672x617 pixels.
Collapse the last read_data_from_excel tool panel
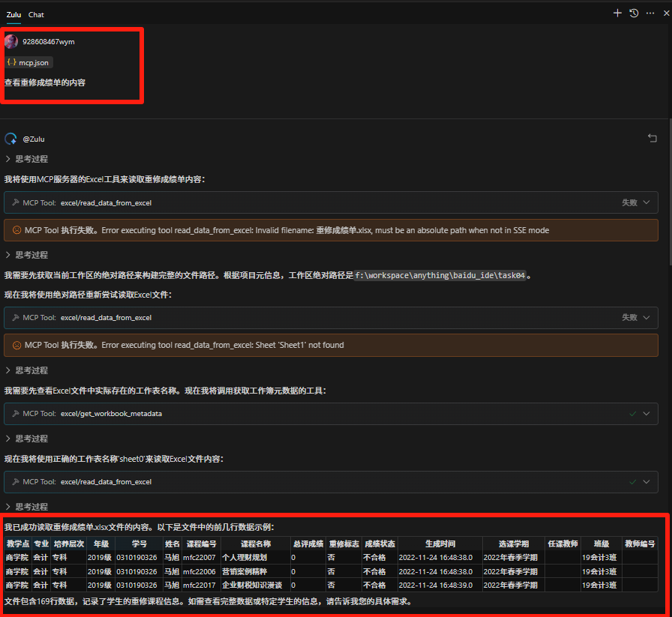(646, 481)
